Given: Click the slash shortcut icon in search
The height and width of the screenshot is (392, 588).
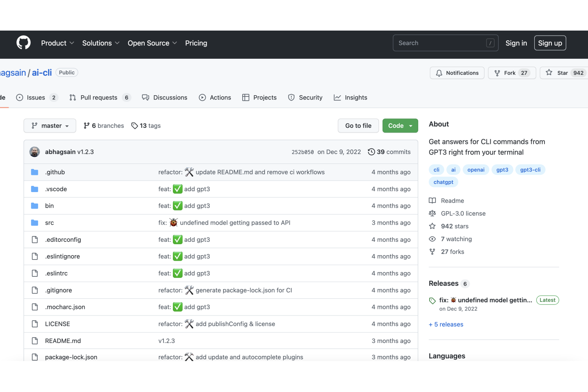Looking at the screenshot, I should pos(490,43).
